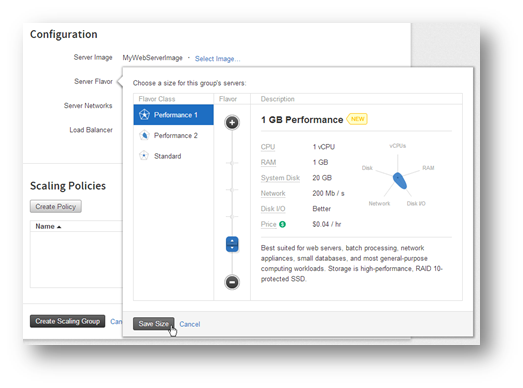
Task: Click the green price info icon
Action: click(283, 224)
